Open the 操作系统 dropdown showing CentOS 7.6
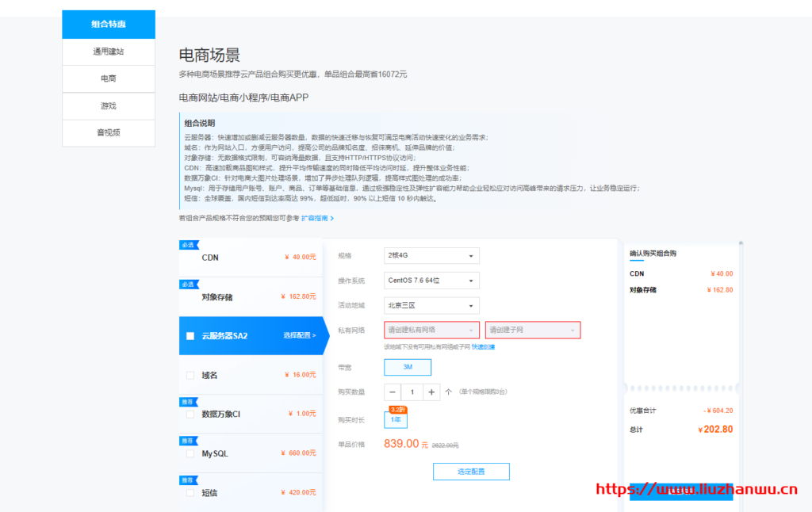Viewport: 812px width, 512px height. coord(431,281)
